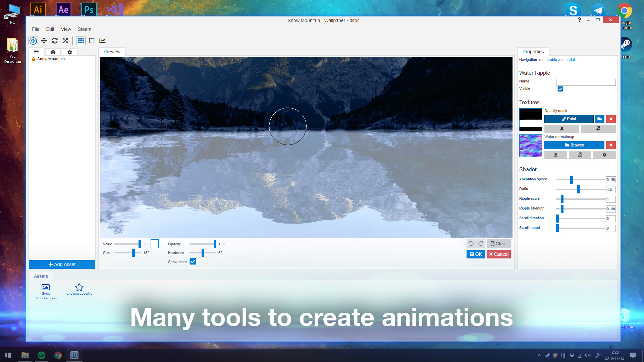Adjust the Ripple strength slider
Viewport: 644px width, 362px height.
561,208
